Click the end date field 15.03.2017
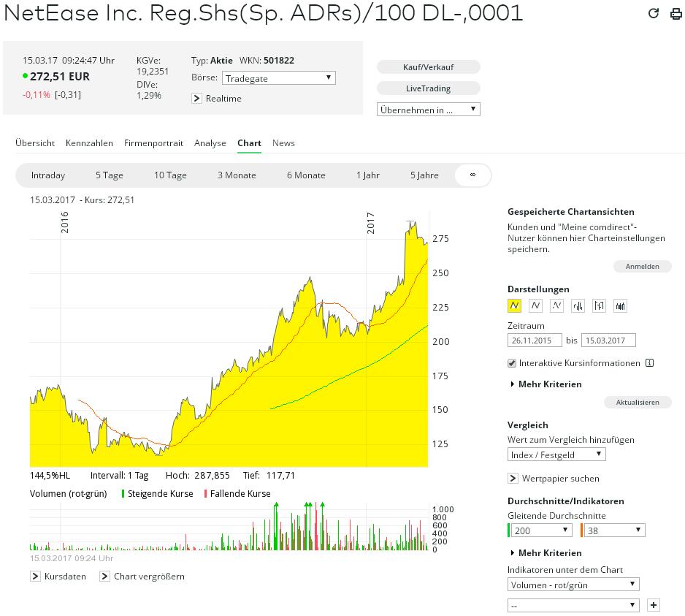This screenshot has height=616, width=685. [608, 340]
